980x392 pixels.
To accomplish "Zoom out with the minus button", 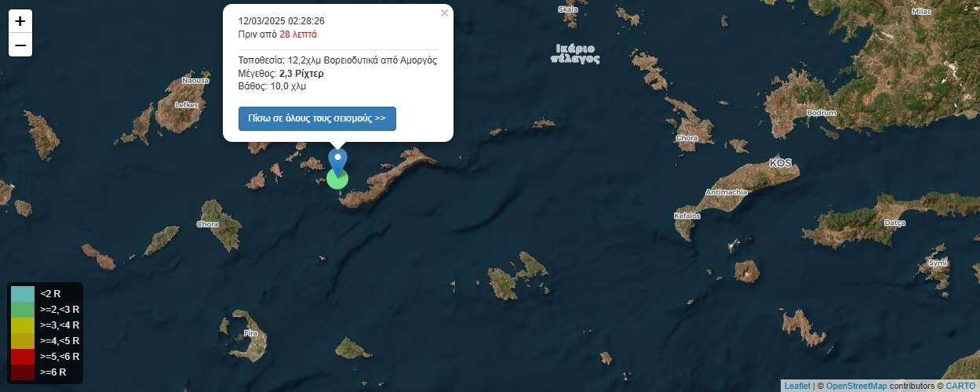I will (x=20, y=45).
